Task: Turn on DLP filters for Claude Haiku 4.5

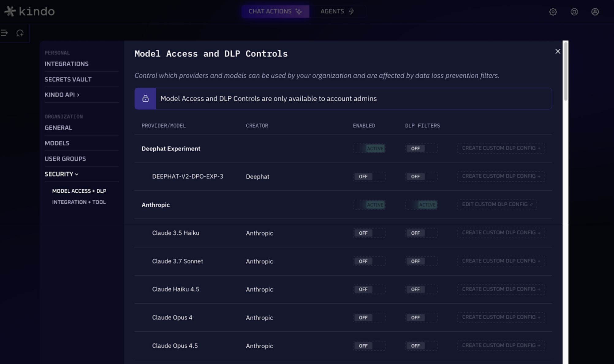Action: tap(421, 289)
